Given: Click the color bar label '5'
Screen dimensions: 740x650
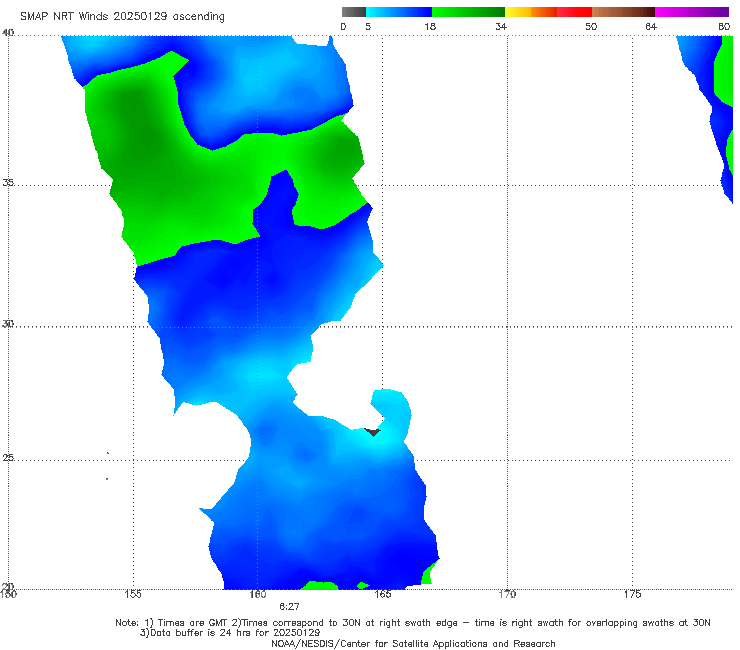Looking at the screenshot, I should point(368,26).
